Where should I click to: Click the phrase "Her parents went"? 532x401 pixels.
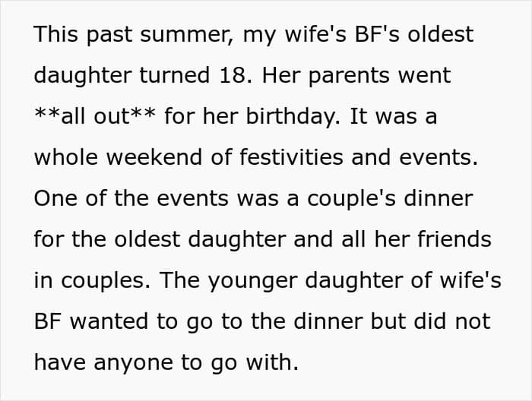coord(372,75)
